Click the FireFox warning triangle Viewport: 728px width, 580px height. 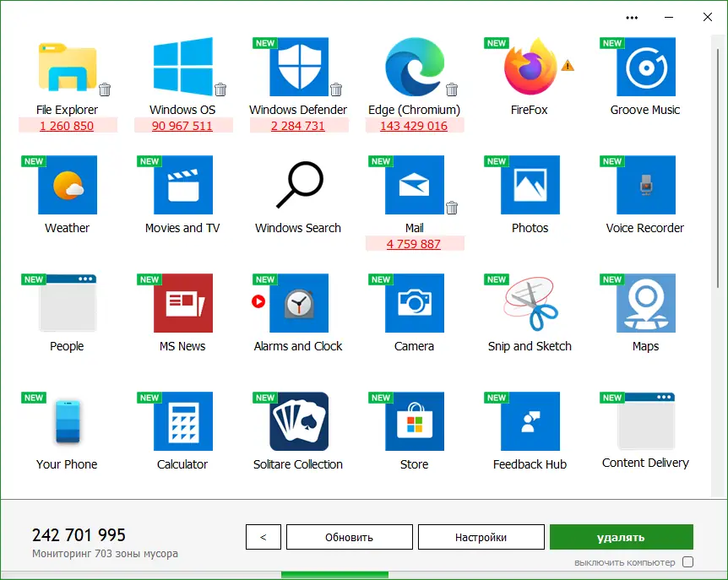[x=568, y=66]
